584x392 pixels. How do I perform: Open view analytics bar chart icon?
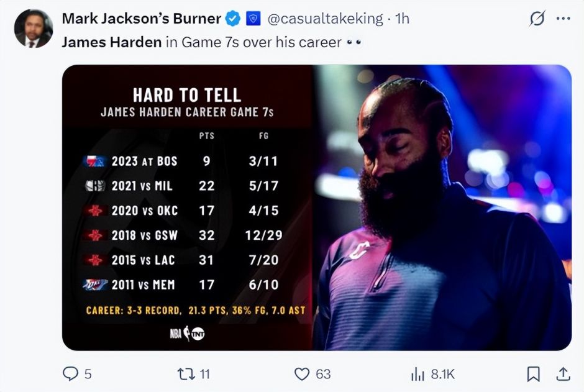coord(417,374)
